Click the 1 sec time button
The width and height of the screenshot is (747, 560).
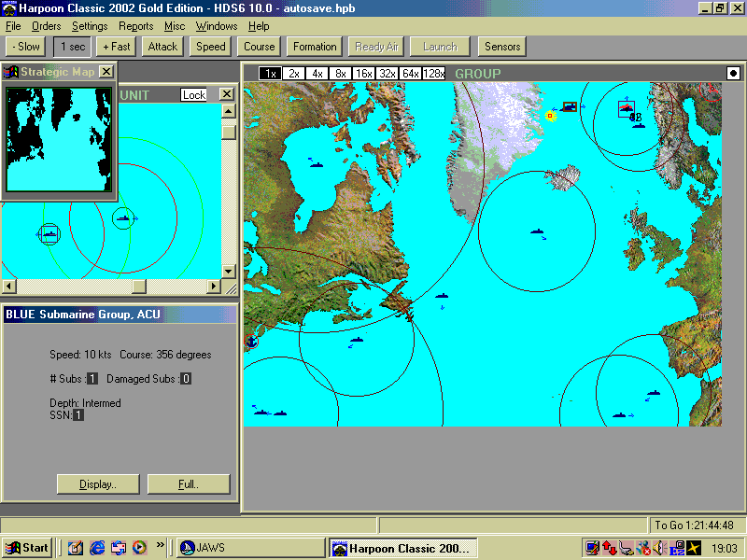73,47
